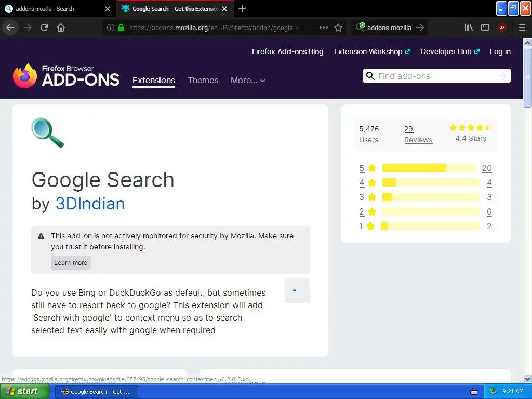This screenshot has height=399, width=532.
Task: Bookmark this page with the star icon
Action: 338,28
